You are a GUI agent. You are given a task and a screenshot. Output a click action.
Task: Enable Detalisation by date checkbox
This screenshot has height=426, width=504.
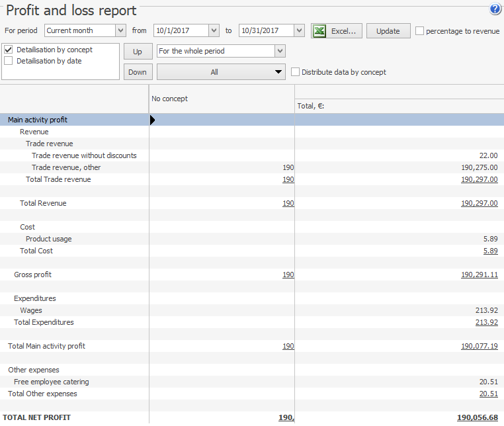click(9, 61)
